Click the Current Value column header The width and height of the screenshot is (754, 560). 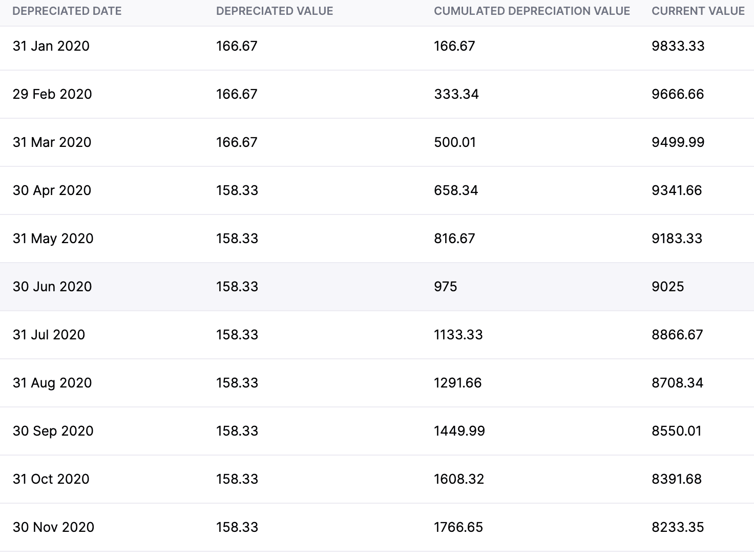tap(698, 11)
